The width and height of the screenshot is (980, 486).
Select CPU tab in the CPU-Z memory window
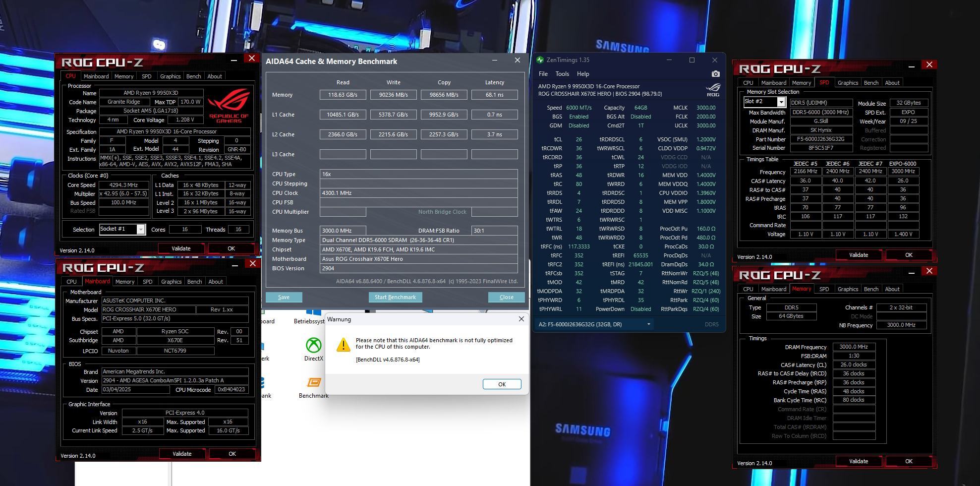pyautogui.click(x=748, y=289)
